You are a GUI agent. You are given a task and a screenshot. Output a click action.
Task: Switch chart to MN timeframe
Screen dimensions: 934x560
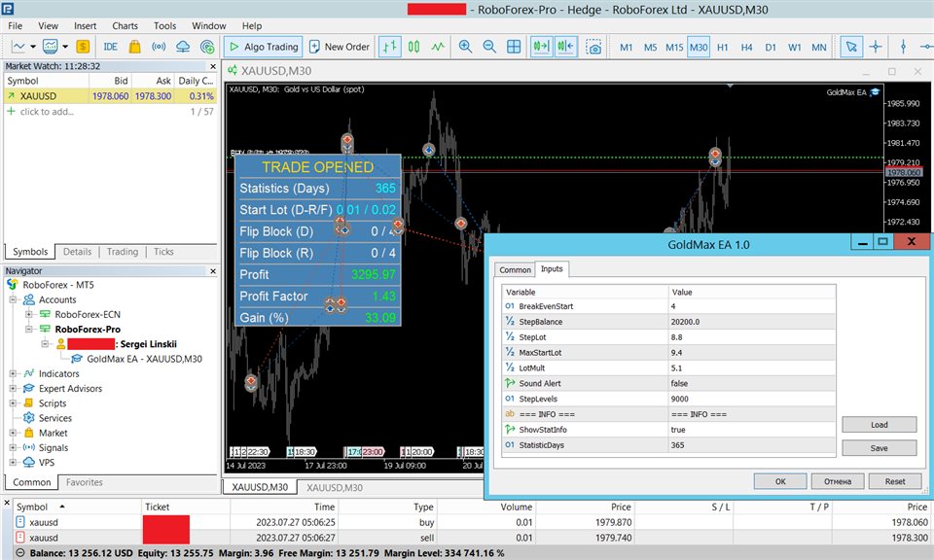click(x=819, y=47)
